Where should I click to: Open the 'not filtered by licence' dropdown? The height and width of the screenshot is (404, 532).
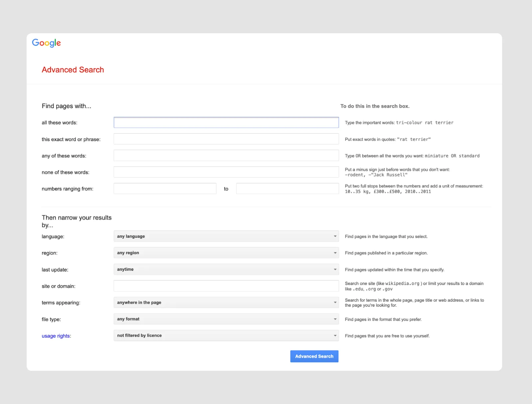226,336
